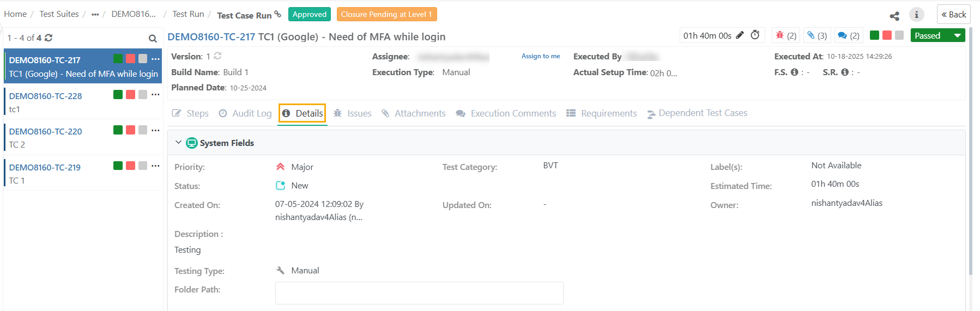Open linked issues via the red bug icon
Viewport: 980px width, 311px height.
[785, 35]
